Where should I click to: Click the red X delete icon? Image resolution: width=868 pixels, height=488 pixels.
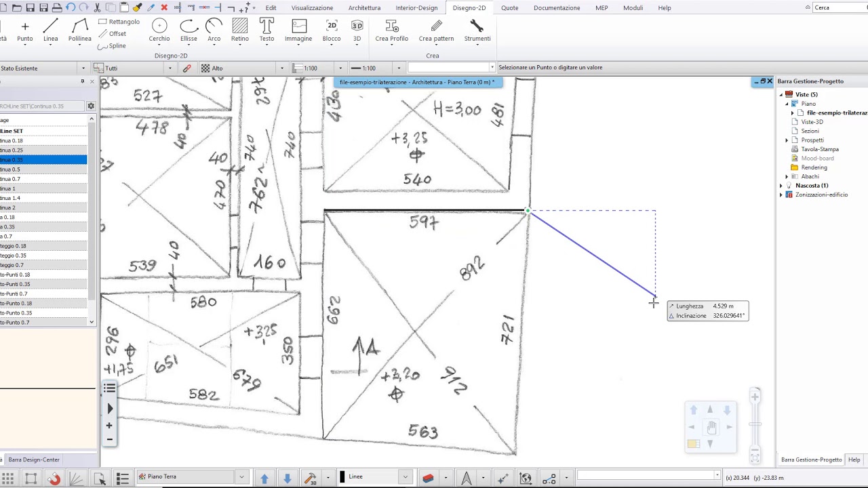point(164,7)
